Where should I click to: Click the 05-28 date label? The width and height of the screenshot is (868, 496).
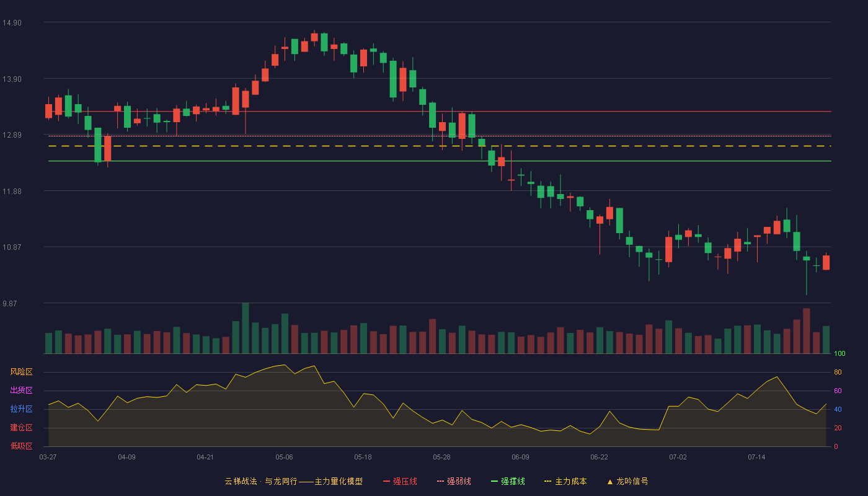pos(441,457)
